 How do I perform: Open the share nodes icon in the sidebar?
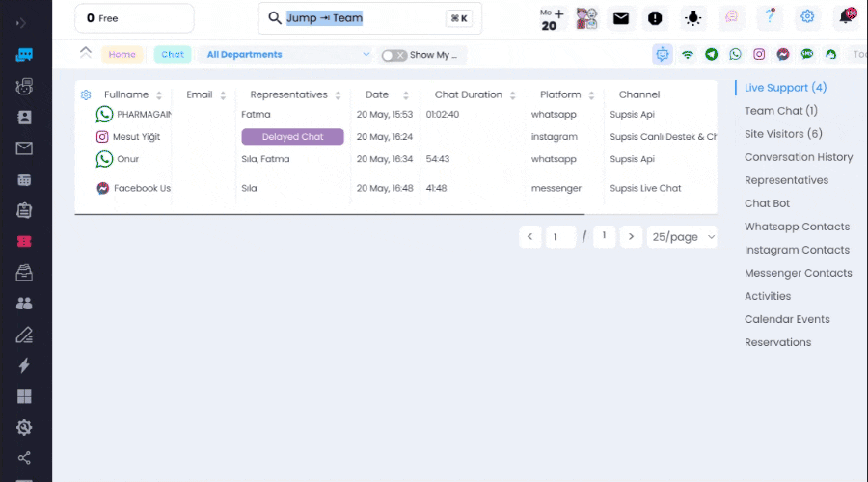click(x=24, y=458)
